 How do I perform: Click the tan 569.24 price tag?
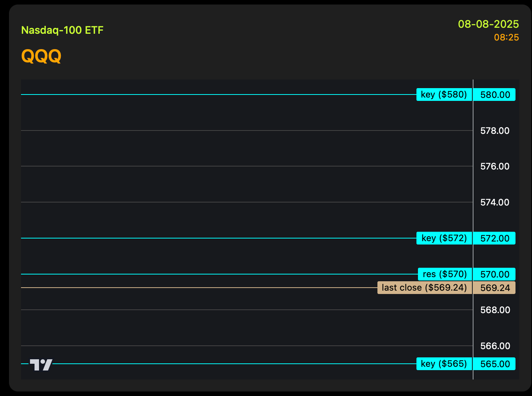pos(495,288)
